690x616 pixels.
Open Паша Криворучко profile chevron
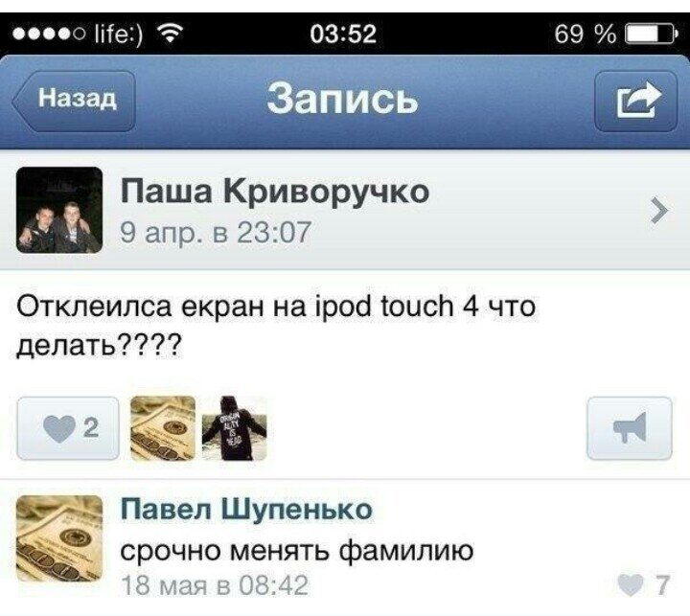pyautogui.click(x=658, y=211)
